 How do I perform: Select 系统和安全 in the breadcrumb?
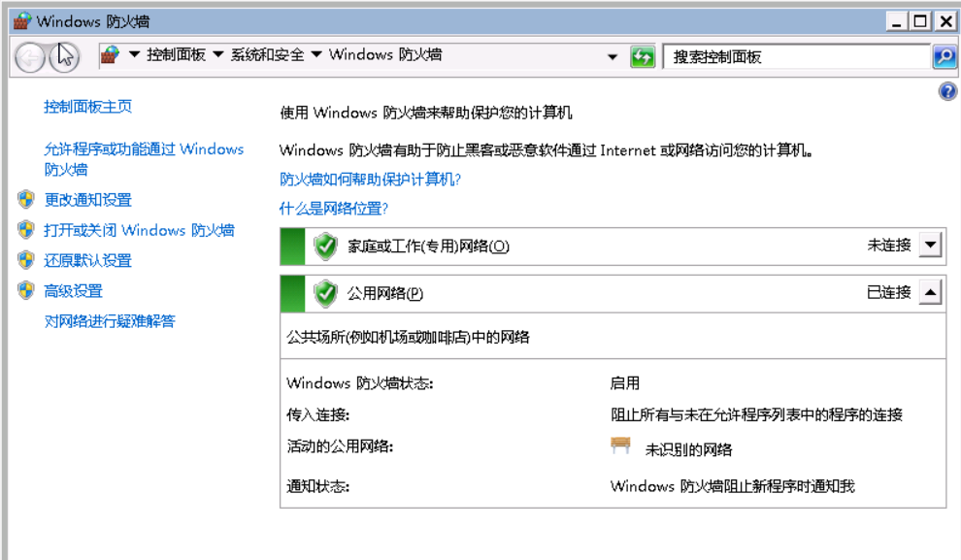pyautogui.click(x=267, y=54)
